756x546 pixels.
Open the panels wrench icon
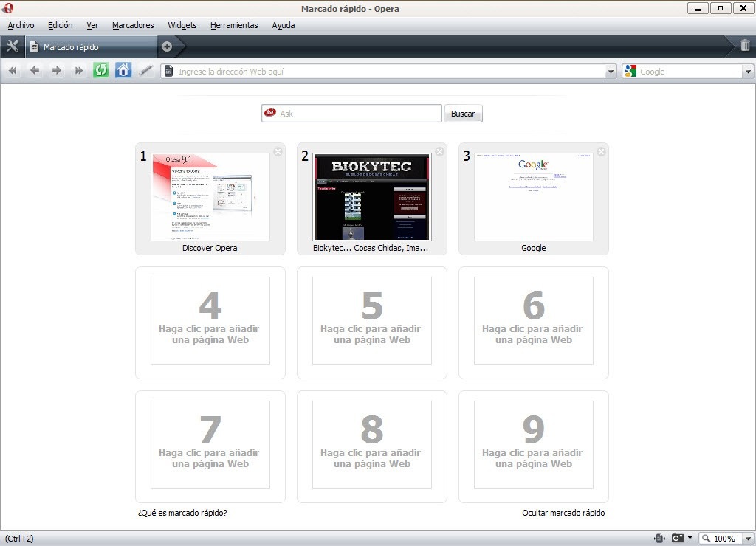(x=13, y=46)
